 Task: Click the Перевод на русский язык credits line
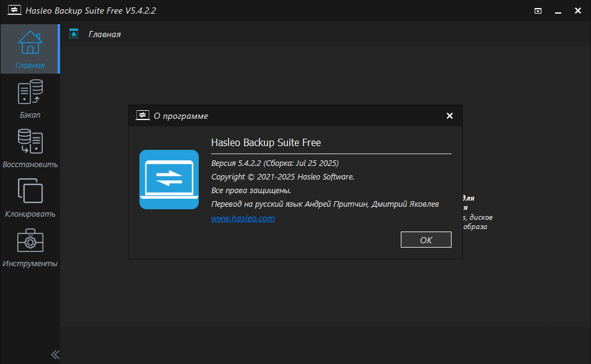325,204
